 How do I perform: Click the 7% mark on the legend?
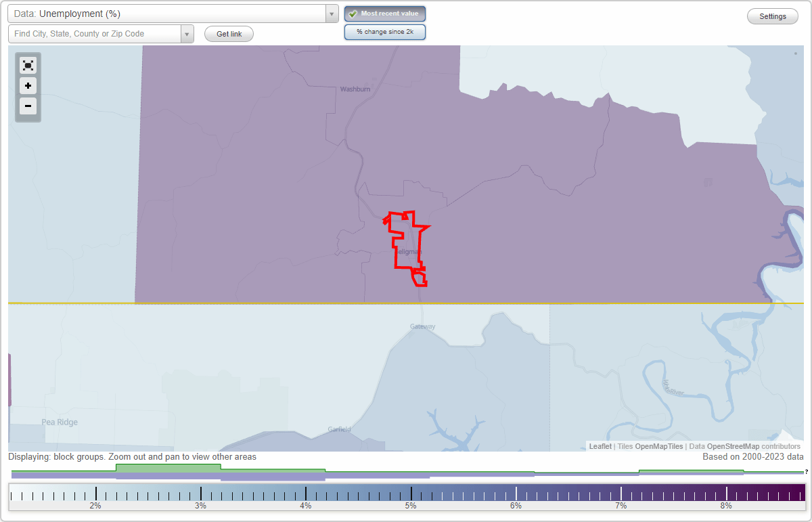[x=621, y=506]
